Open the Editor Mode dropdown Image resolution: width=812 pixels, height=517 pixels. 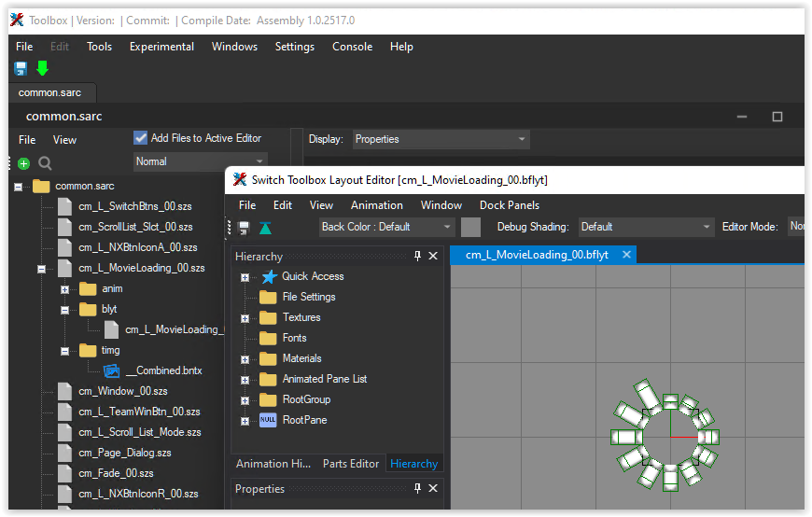[x=796, y=227]
